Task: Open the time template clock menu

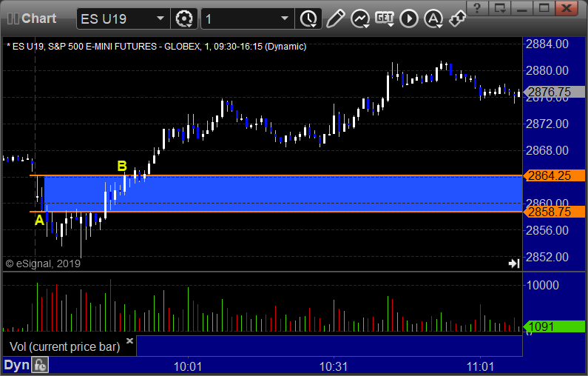Action: coord(308,19)
